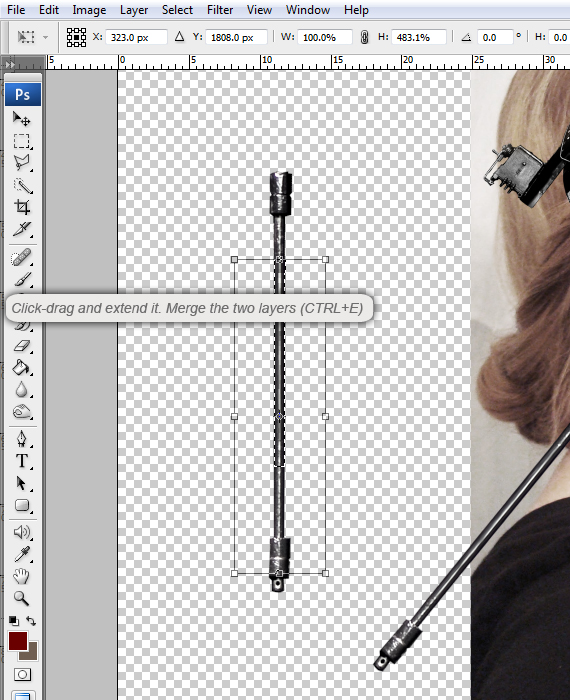Open the Image menu

pos(89,10)
